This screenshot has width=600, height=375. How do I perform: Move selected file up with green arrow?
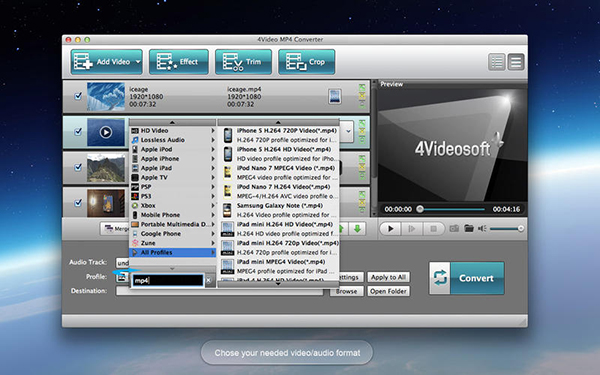click(342, 228)
